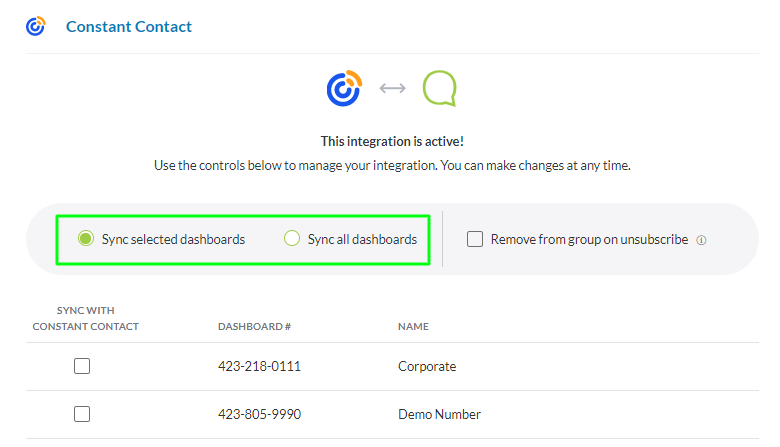Select the Sync selected dashboards radio button
The image size is (780, 447).
coord(86,239)
